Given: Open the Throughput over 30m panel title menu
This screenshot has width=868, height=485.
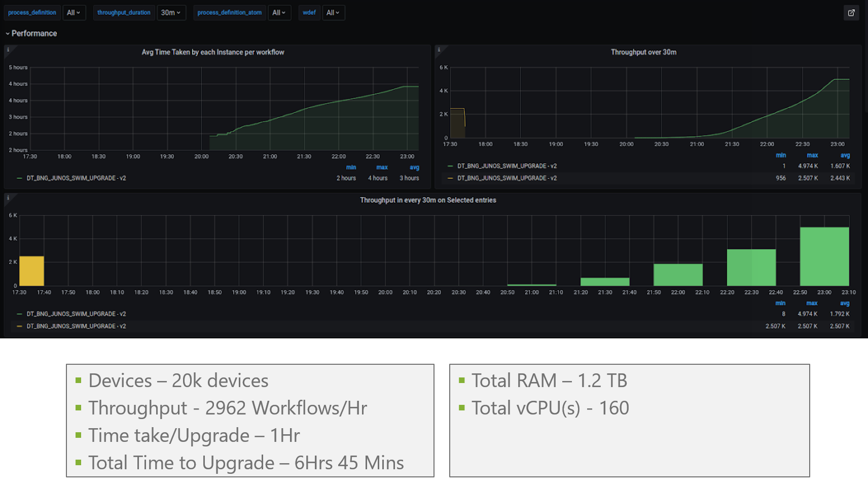Looking at the screenshot, I should pyautogui.click(x=643, y=52).
